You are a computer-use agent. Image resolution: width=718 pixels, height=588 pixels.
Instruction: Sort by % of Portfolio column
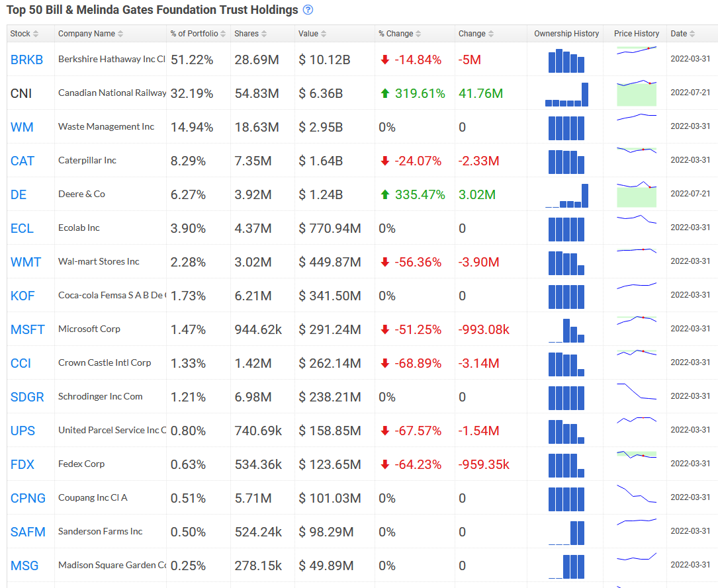coord(198,34)
